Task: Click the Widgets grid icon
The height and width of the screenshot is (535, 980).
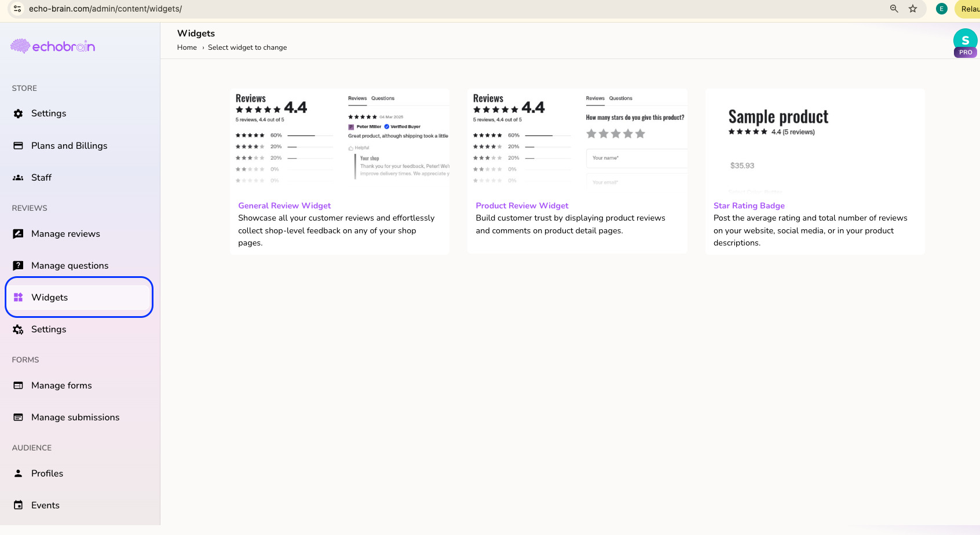Action: pyautogui.click(x=19, y=298)
